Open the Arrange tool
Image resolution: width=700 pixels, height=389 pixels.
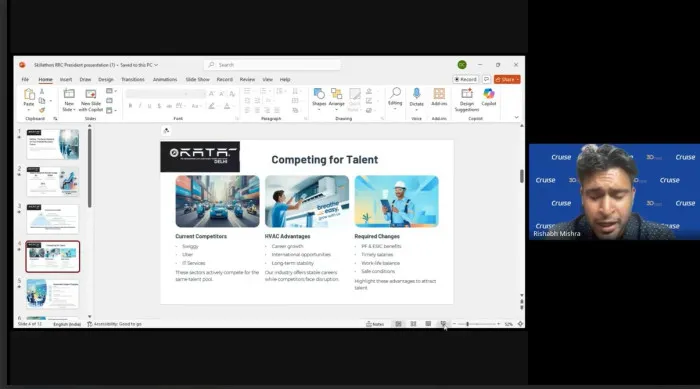(337, 99)
